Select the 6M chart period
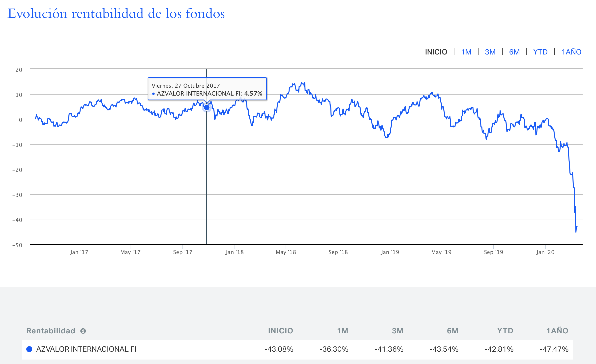Image resolution: width=596 pixels, height=364 pixels. (x=514, y=52)
